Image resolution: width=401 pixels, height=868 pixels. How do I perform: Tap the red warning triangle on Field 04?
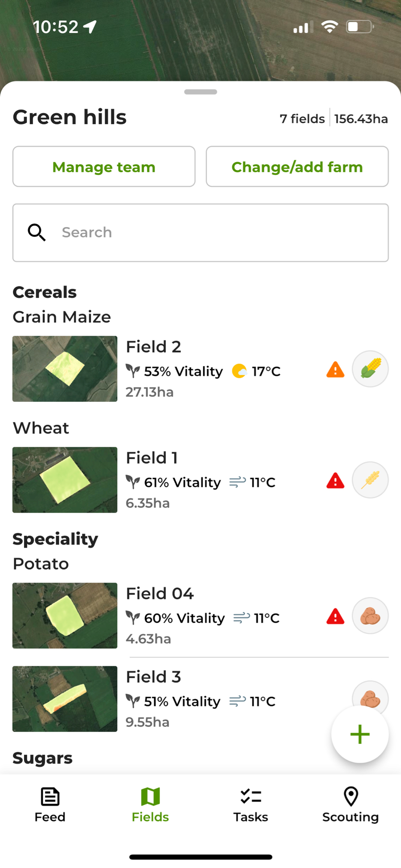[x=335, y=617]
